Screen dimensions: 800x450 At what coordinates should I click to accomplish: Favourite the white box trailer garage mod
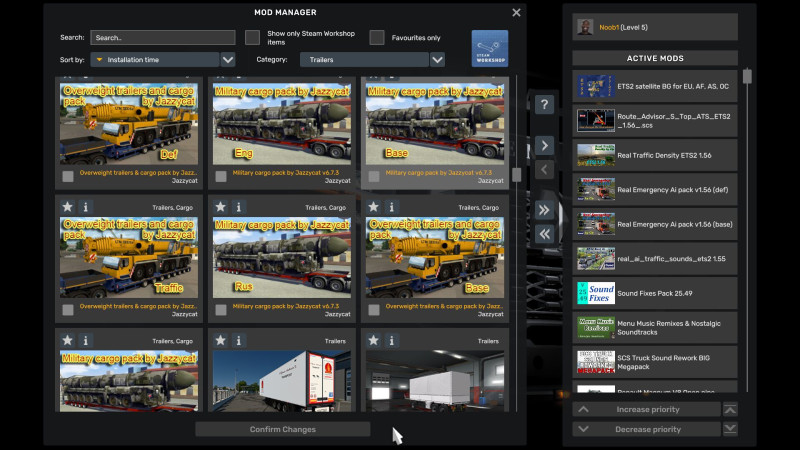coord(373,340)
